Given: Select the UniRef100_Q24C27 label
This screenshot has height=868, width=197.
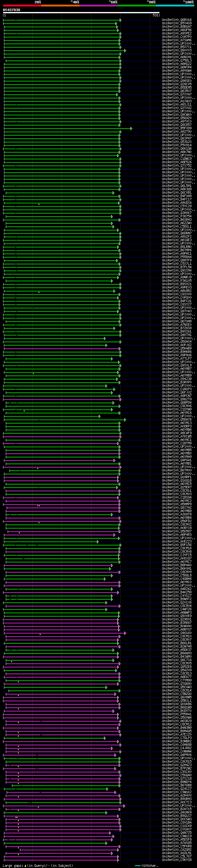Looking at the screenshot, I should click(x=177, y=789).
